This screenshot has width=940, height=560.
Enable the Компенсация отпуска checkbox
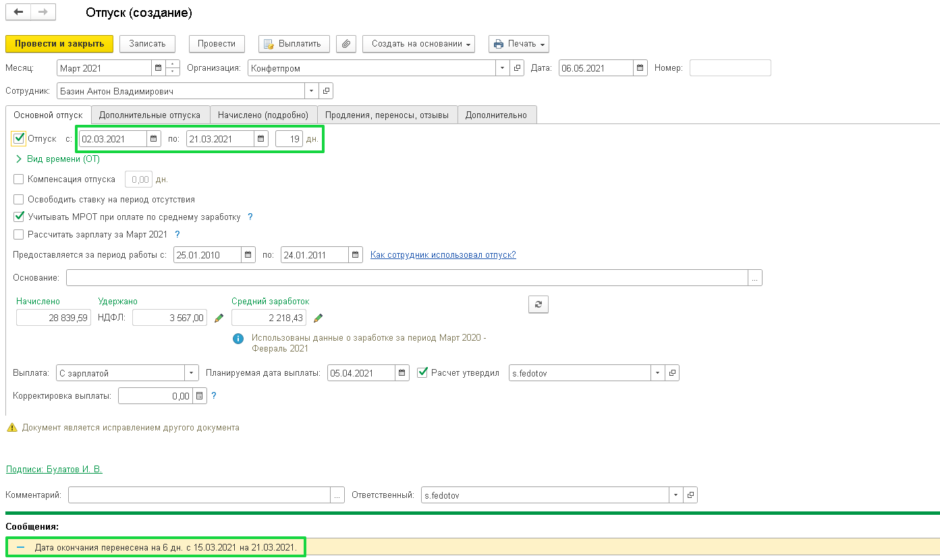(19, 179)
